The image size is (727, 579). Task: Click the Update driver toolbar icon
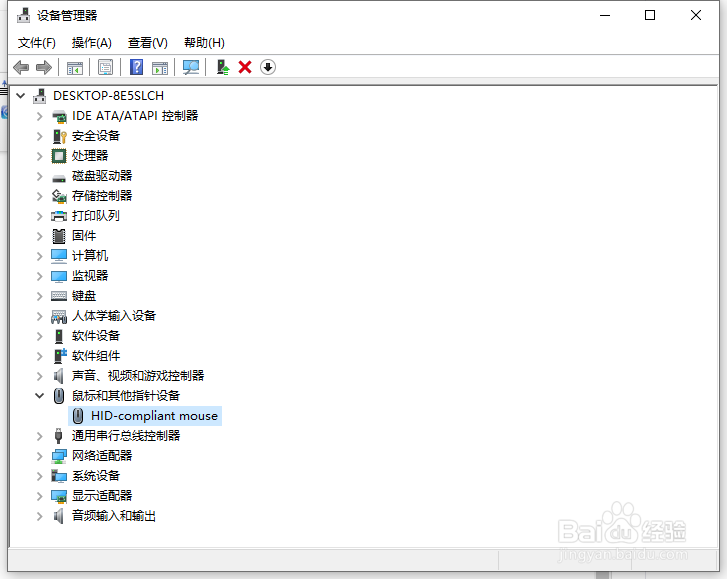tap(223, 68)
